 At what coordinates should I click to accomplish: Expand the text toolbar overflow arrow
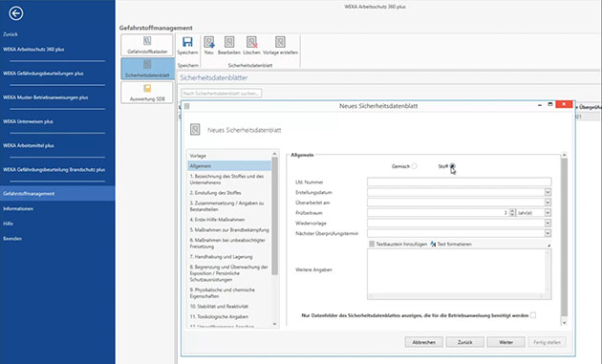[548, 245]
